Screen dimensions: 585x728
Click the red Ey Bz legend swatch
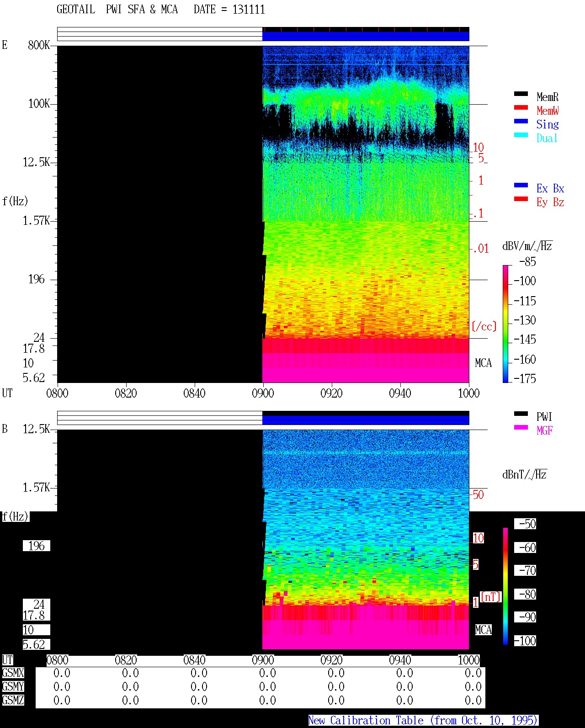pos(521,199)
